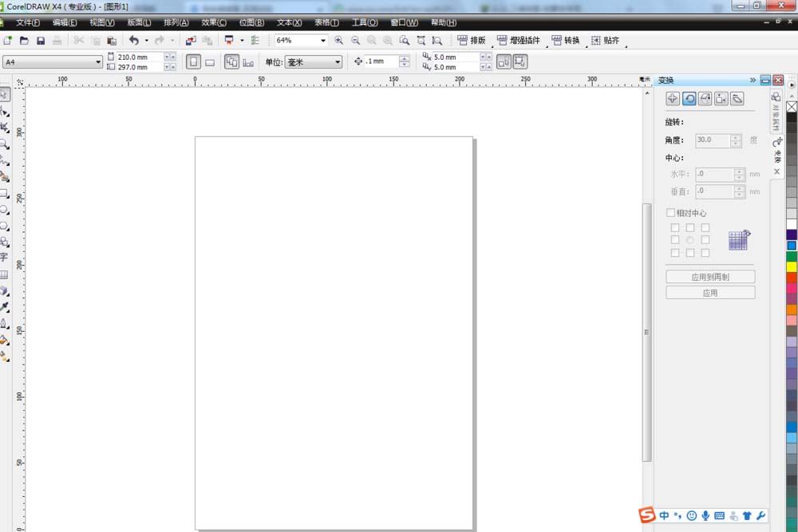Select the center anchor radio point
This screenshot has height=532, width=798.
(x=689, y=239)
